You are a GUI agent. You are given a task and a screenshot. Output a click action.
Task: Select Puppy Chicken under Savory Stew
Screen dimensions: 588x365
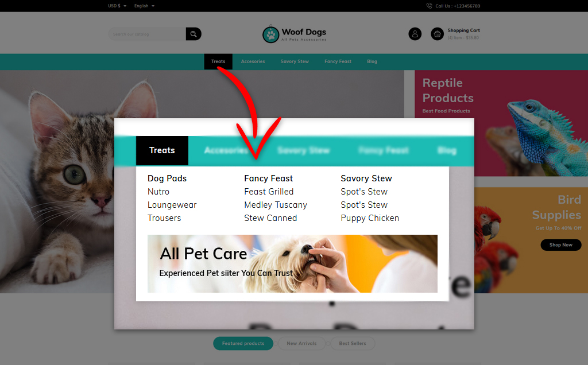[x=370, y=218]
